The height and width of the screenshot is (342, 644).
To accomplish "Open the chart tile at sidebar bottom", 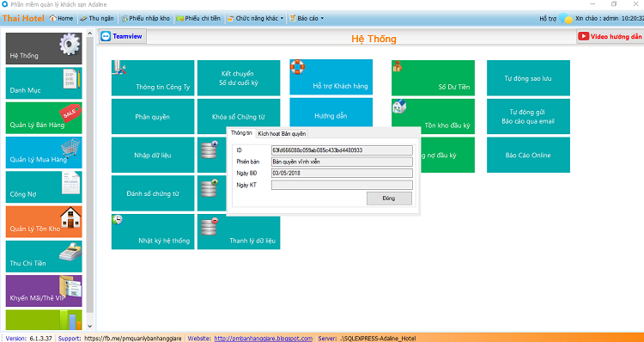I will tap(44, 320).
